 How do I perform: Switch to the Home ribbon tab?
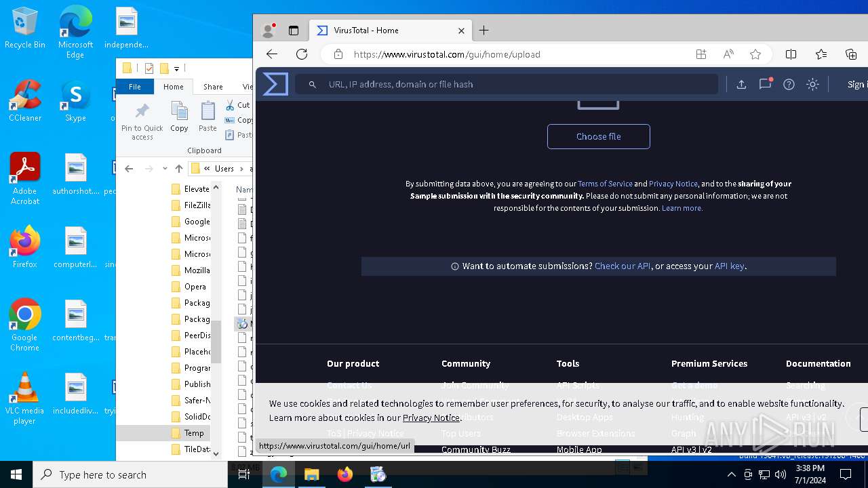point(173,87)
